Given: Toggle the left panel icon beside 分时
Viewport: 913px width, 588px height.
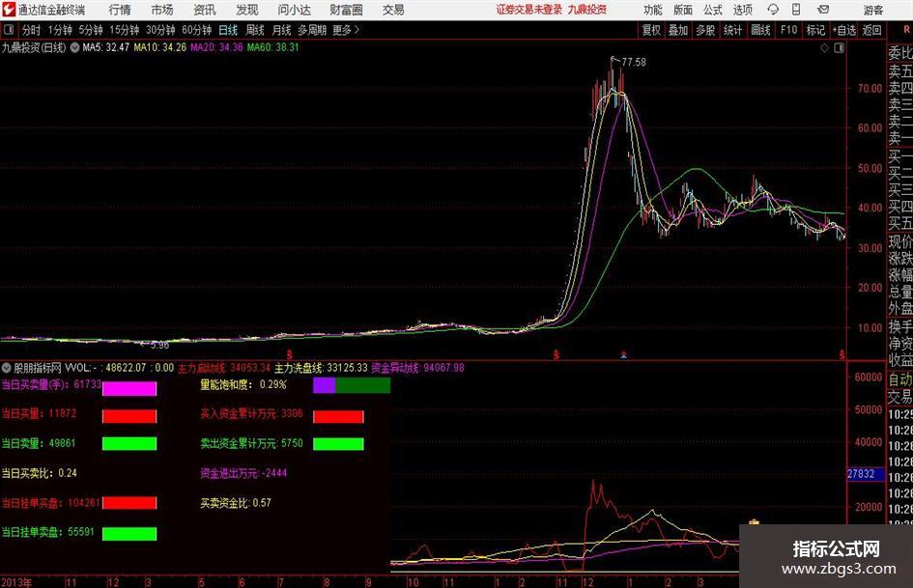Looking at the screenshot, I should tap(8, 30).
